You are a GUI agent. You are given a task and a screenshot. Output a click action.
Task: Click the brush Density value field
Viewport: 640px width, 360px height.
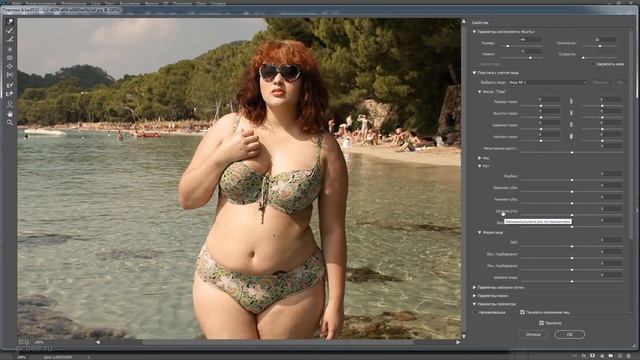click(605, 40)
